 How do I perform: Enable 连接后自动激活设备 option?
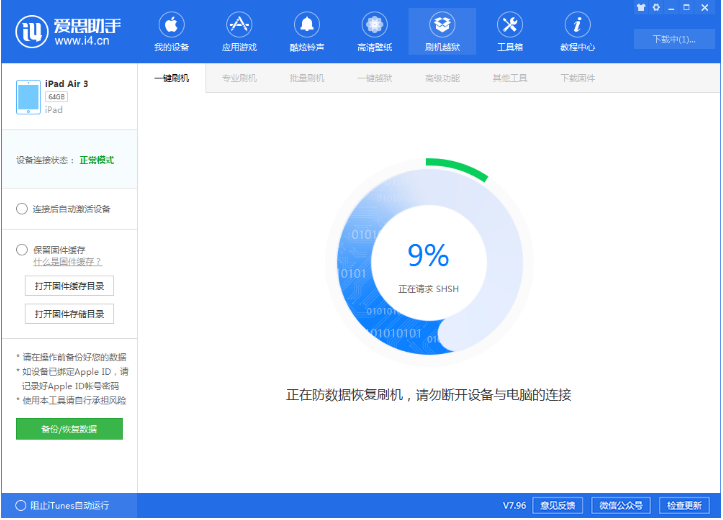click(x=22, y=209)
